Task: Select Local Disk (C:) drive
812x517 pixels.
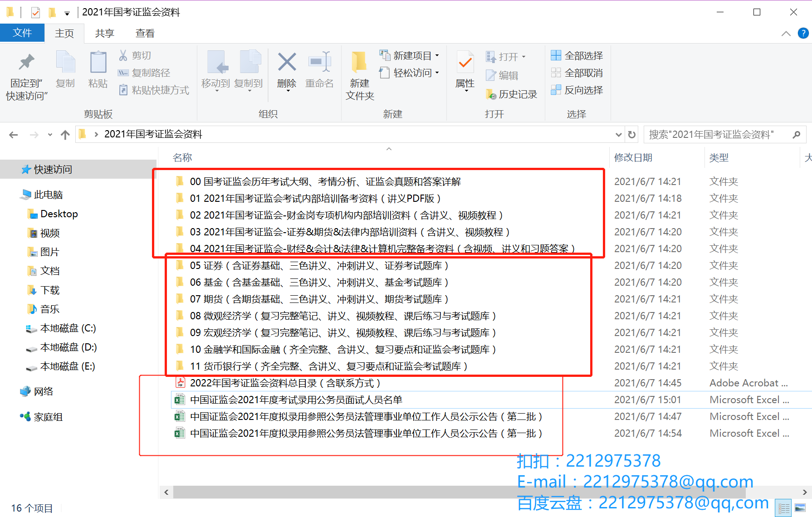Action: (61, 328)
